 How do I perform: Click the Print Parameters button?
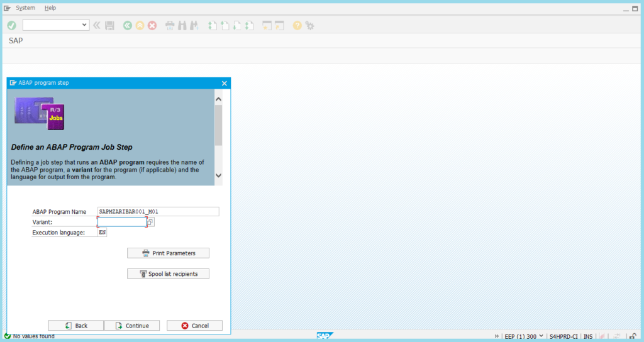[168, 253]
